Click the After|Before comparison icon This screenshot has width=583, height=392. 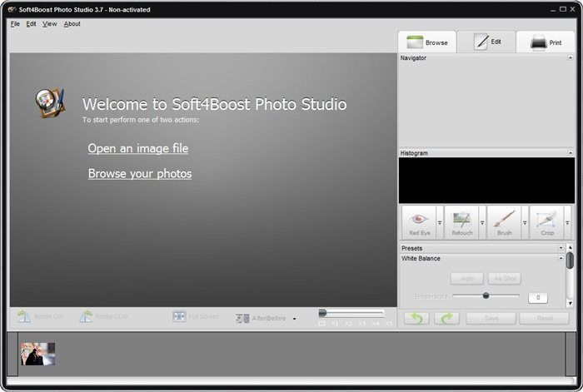[x=242, y=319]
